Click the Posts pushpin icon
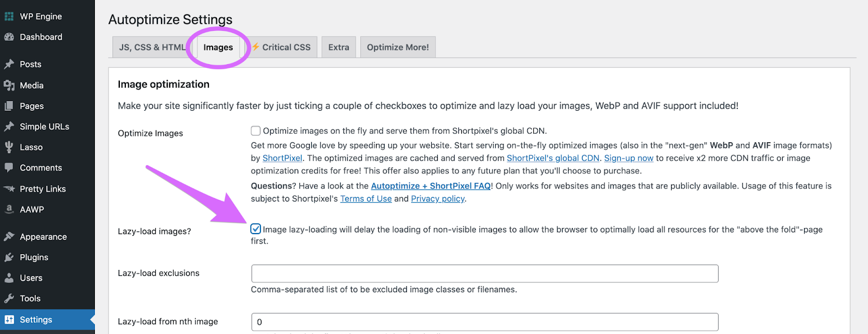This screenshot has width=868, height=334. tap(9, 64)
